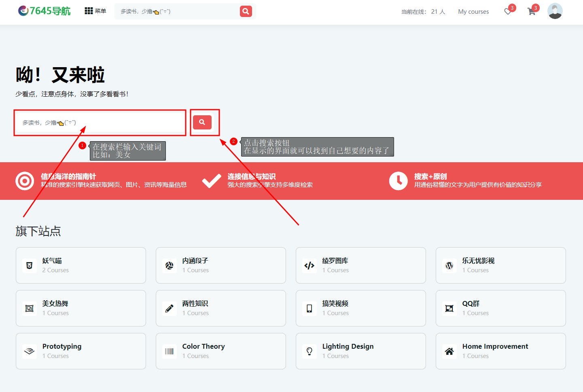This screenshot has height=392, width=583.
Task: Open the user avatar profile menu
Action: pos(555,11)
